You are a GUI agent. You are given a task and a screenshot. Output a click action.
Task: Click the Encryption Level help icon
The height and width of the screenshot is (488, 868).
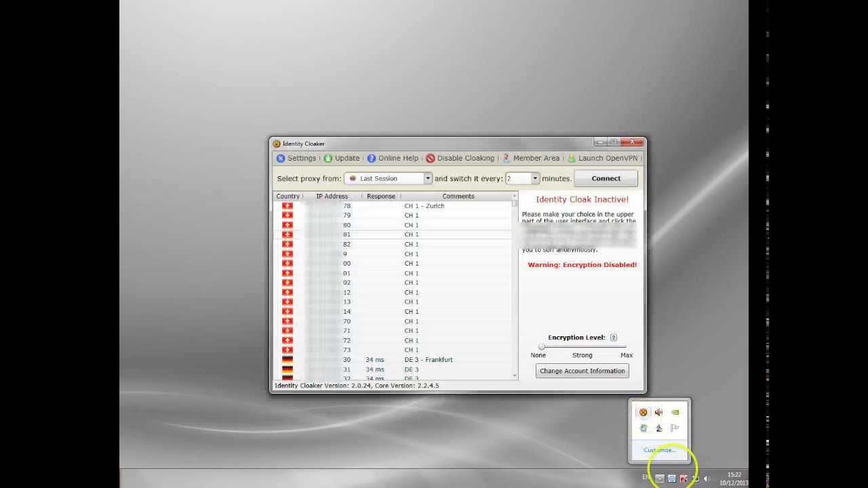click(614, 338)
